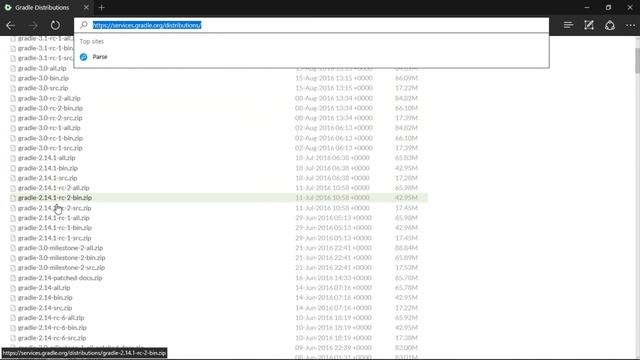Select the 84.82M size of gradle-3.0-rc-2-all.zip

pos(406,98)
